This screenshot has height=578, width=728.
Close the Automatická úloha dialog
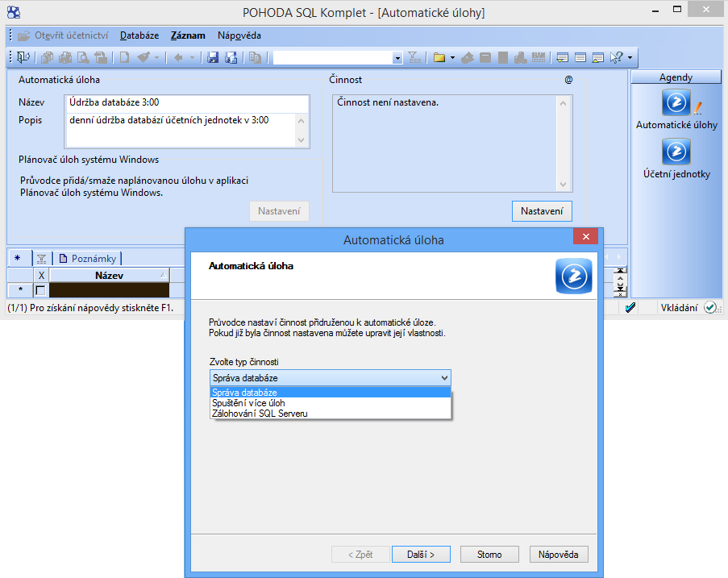585,236
